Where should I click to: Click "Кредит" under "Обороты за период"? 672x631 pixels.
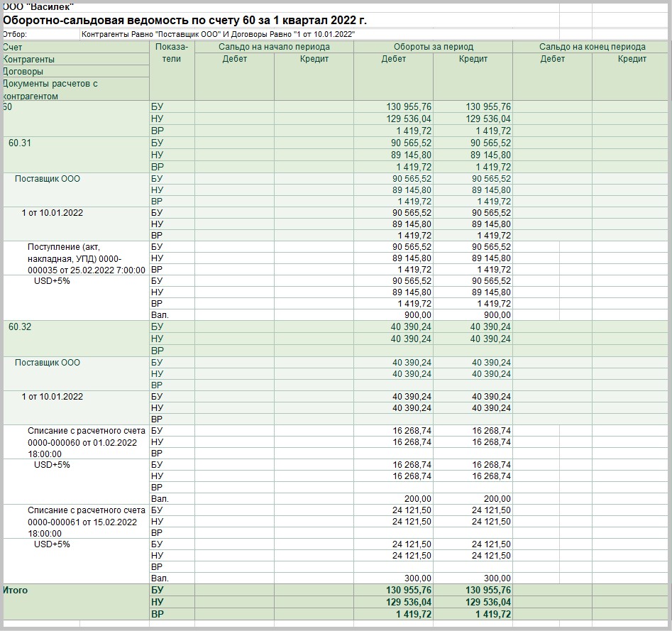pyautogui.click(x=473, y=59)
